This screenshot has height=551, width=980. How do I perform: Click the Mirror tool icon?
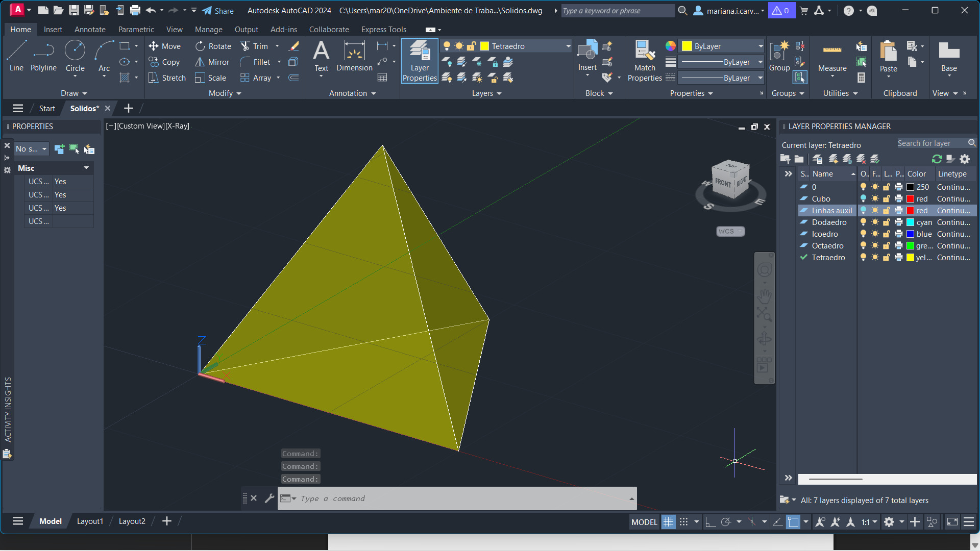tap(200, 62)
